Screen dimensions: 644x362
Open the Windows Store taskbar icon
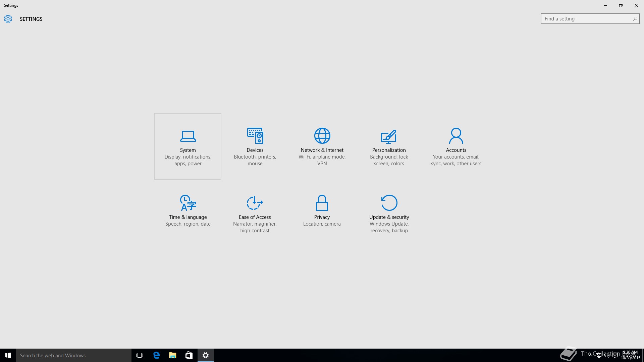[189, 355]
